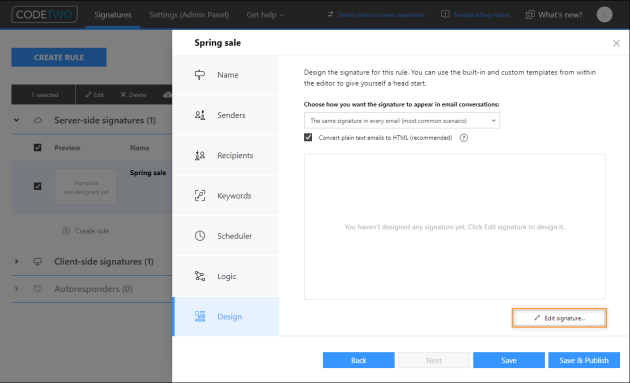Open the signature appearance scenario dropdown
This screenshot has height=383, width=630.
(x=402, y=121)
